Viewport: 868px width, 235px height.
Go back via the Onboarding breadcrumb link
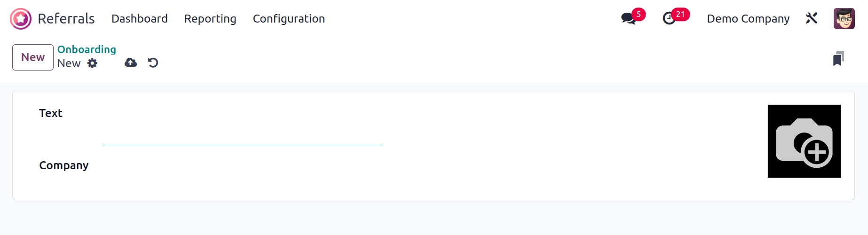(x=87, y=49)
